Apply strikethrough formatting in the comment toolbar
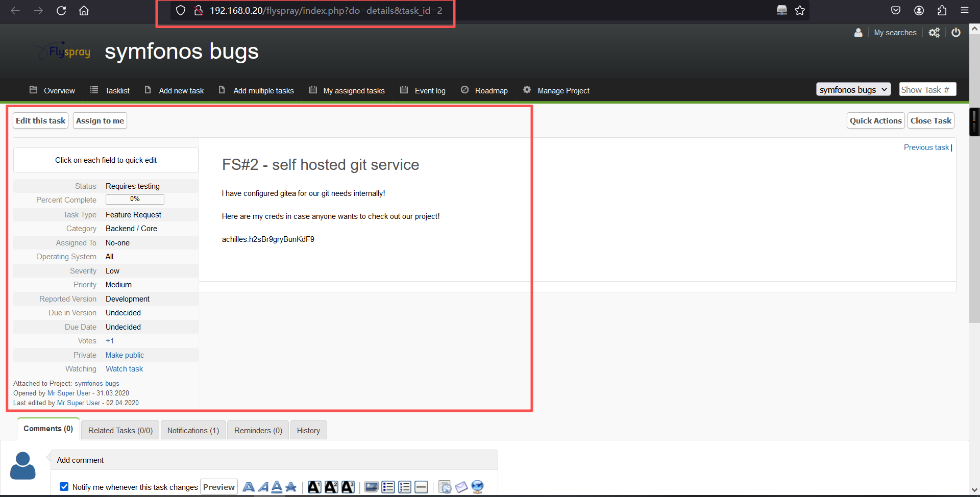The height and width of the screenshot is (497, 980). pyautogui.click(x=291, y=487)
